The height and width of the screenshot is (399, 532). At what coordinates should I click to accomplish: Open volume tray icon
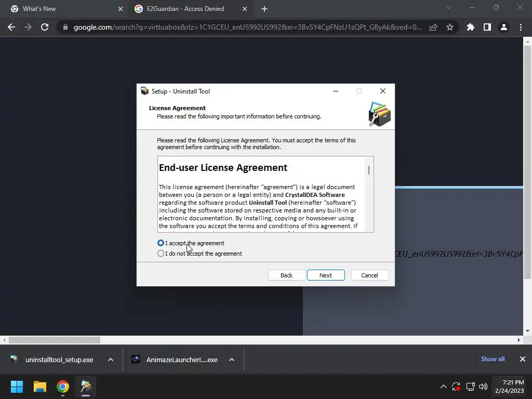tap(483, 387)
